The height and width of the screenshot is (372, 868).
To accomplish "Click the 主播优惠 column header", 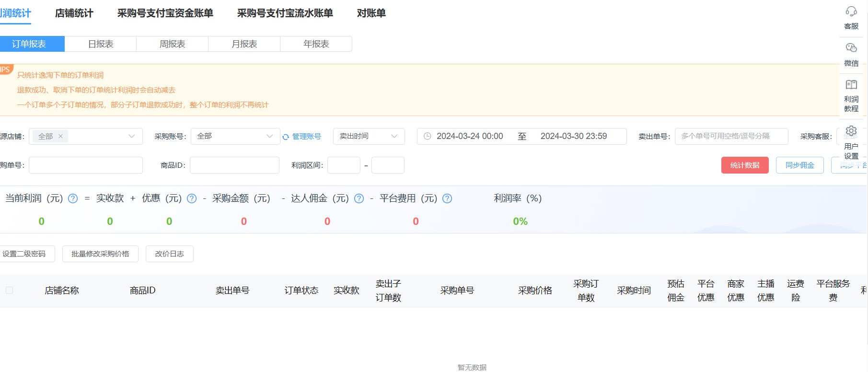I will 766,291.
